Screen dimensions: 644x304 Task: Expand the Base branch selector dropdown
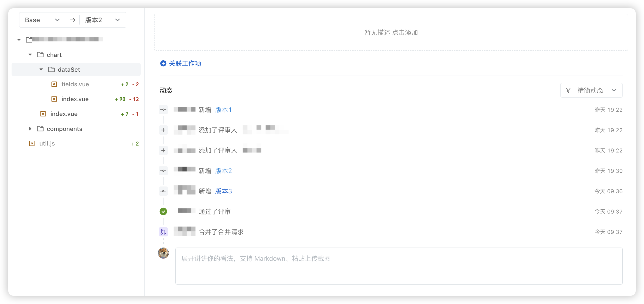coord(41,20)
